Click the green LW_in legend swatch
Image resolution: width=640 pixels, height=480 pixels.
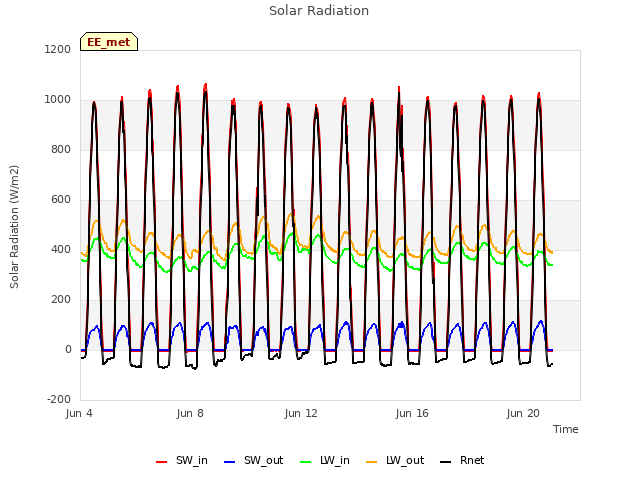pos(306,462)
